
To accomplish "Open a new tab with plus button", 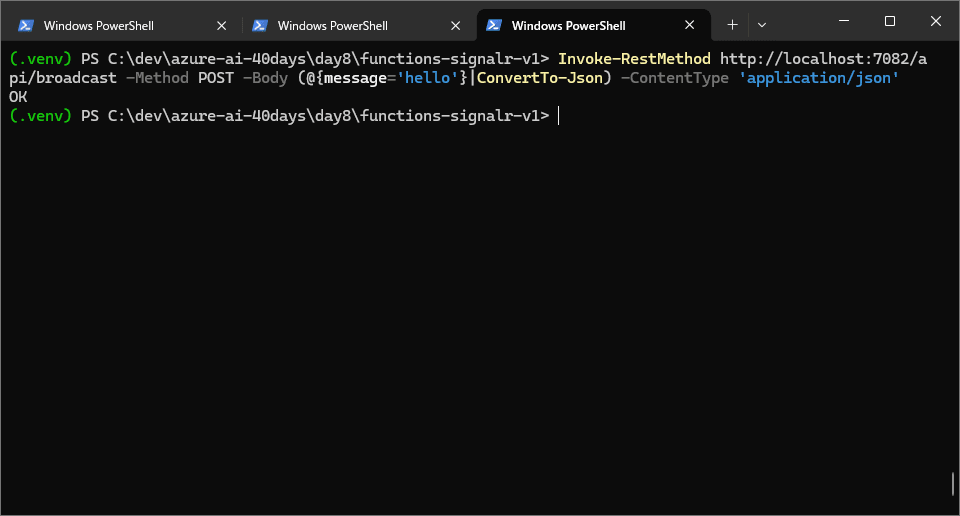I will [732, 25].
